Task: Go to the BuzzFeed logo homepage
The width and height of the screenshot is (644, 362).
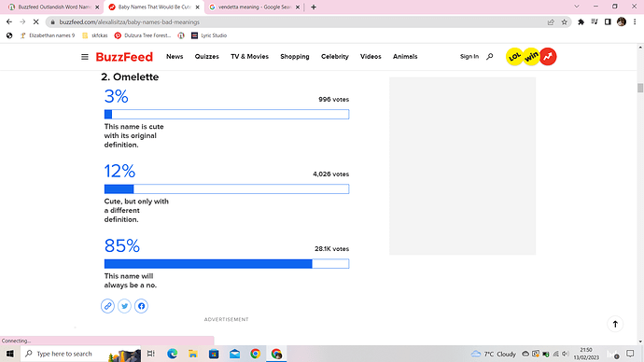Action: [124, 57]
